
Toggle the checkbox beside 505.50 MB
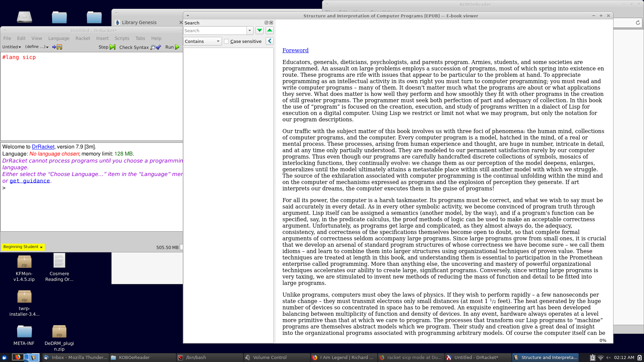point(181,247)
